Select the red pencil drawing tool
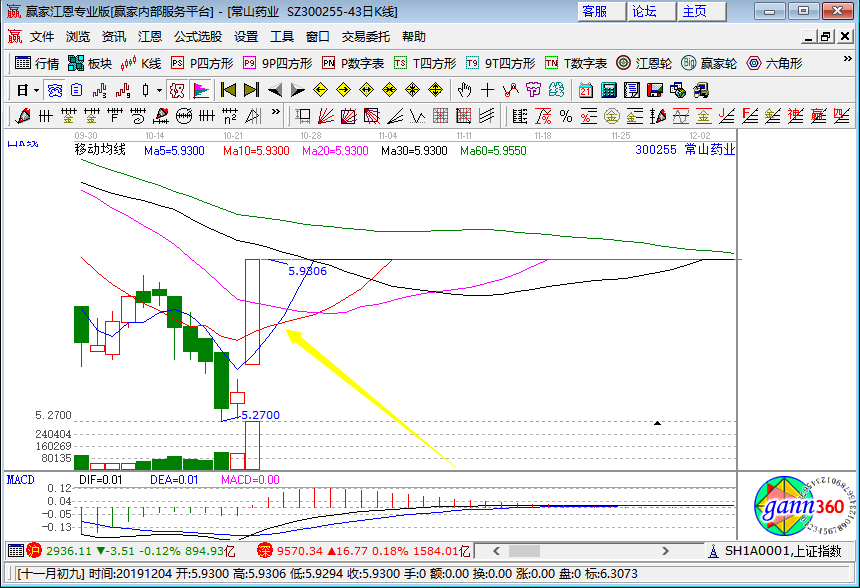The image size is (860, 588). (23, 116)
